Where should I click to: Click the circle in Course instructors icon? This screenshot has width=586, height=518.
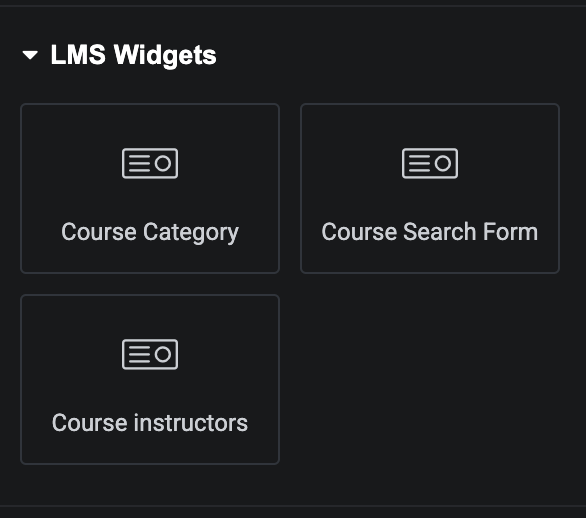pyautogui.click(x=163, y=354)
